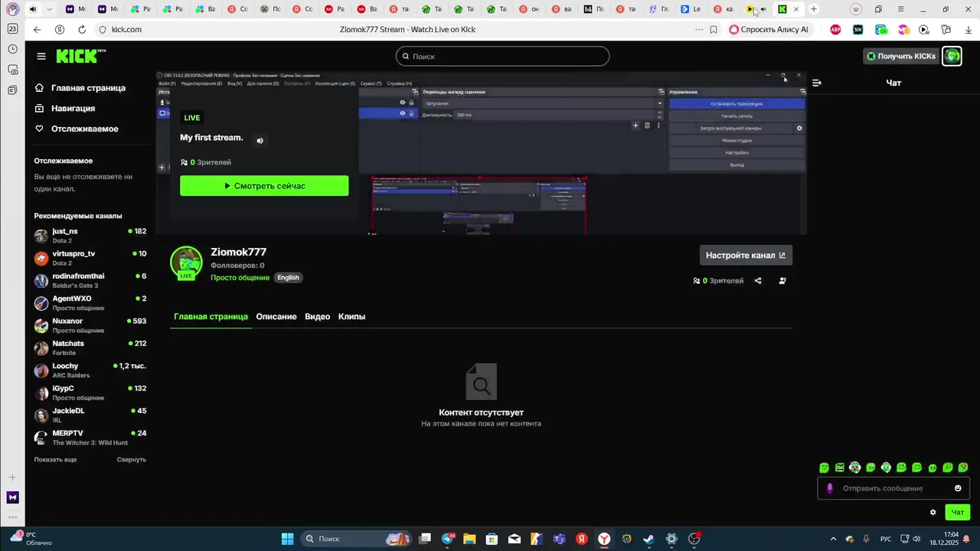
Task: Collapse the chat panel with the arrow icon
Action: point(817,83)
